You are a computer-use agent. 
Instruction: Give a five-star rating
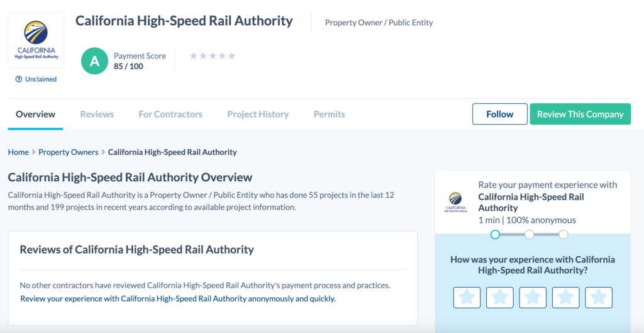(599, 297)
